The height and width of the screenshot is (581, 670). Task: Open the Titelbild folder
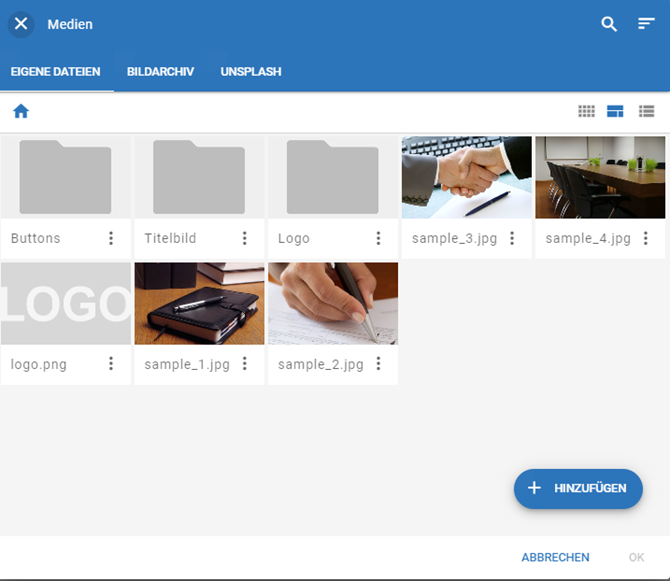coord(199,177)
